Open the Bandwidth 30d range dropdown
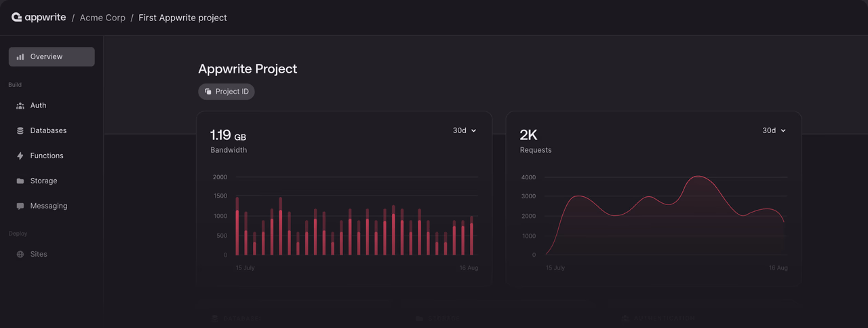Screen dimensions: 868x328 (x=465, y=130)
